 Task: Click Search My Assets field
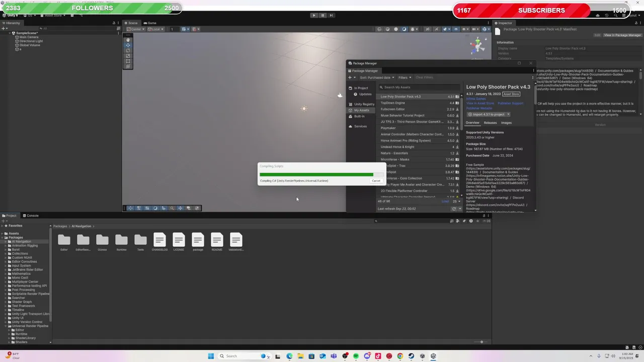420,87
